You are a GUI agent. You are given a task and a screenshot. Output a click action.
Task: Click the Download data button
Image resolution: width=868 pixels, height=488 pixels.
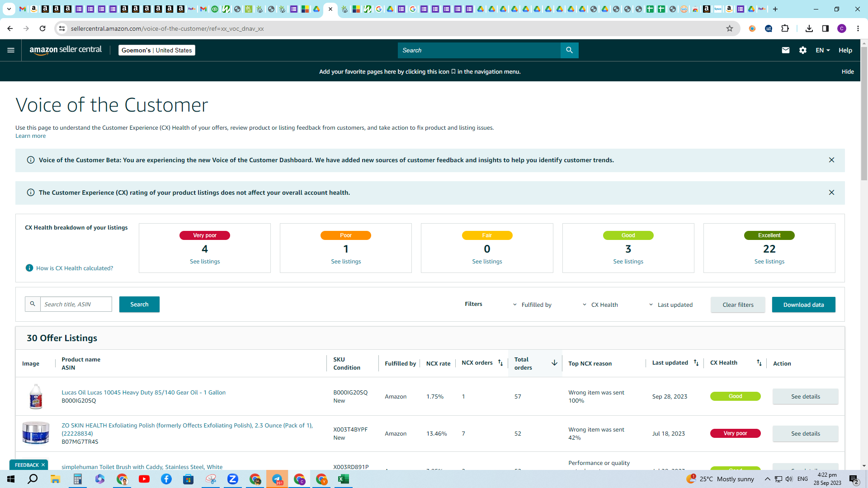(x=803, y=305)
